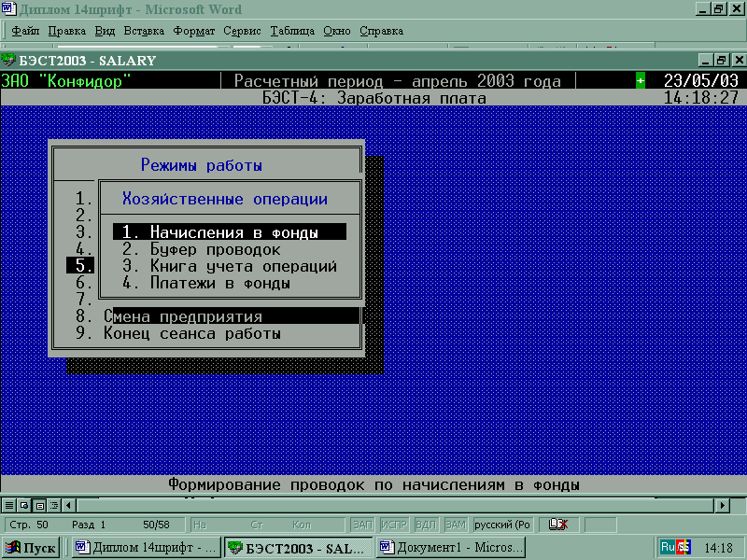Click '50/58' page count in status bar
Screen dimensions: 747x560
[x=156, y=525]
